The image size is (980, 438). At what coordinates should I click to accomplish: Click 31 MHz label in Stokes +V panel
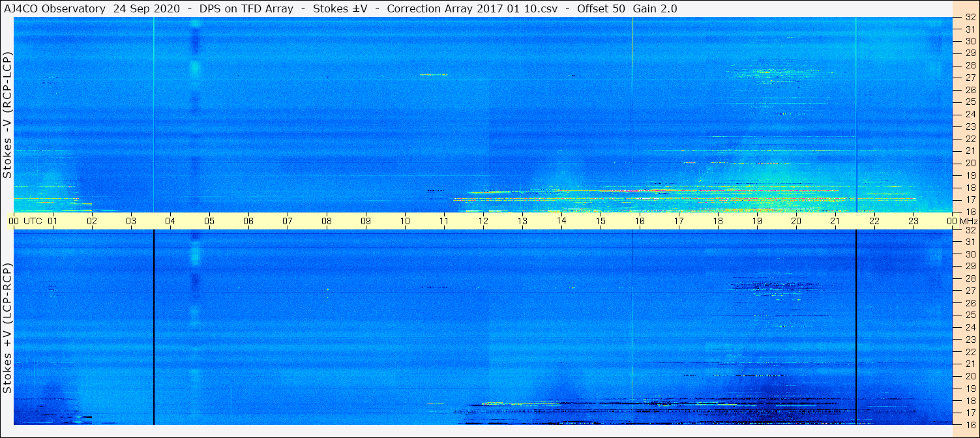tap(970, 242)
